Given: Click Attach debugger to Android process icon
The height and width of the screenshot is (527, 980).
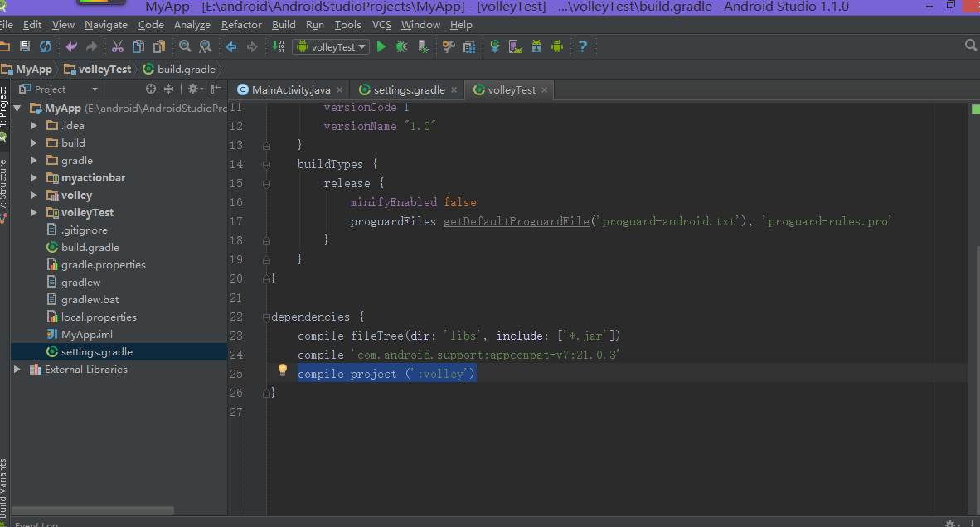Looking at the screenshot, I should click(423, 47).
